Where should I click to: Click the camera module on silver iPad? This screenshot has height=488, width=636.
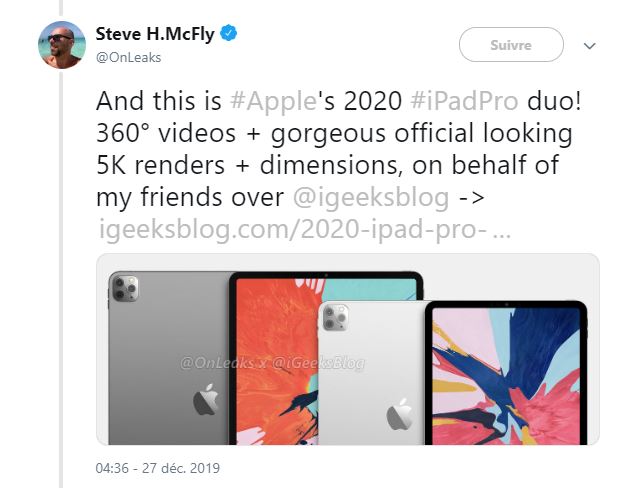coord(335,317)
